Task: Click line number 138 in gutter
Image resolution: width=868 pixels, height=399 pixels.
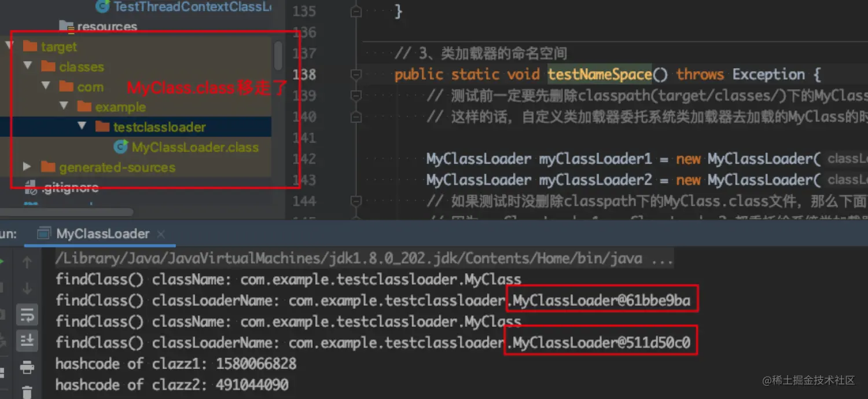Action: point(304,75)
